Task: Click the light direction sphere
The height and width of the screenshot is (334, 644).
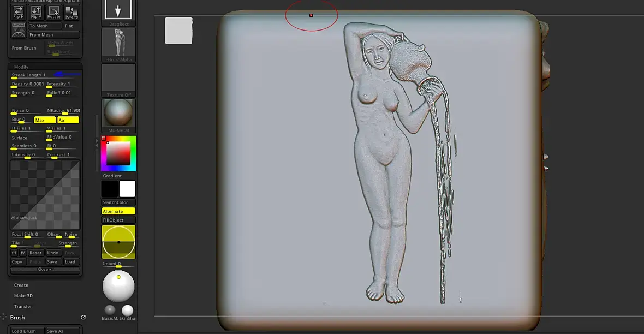Action: (x=118, y=286)
